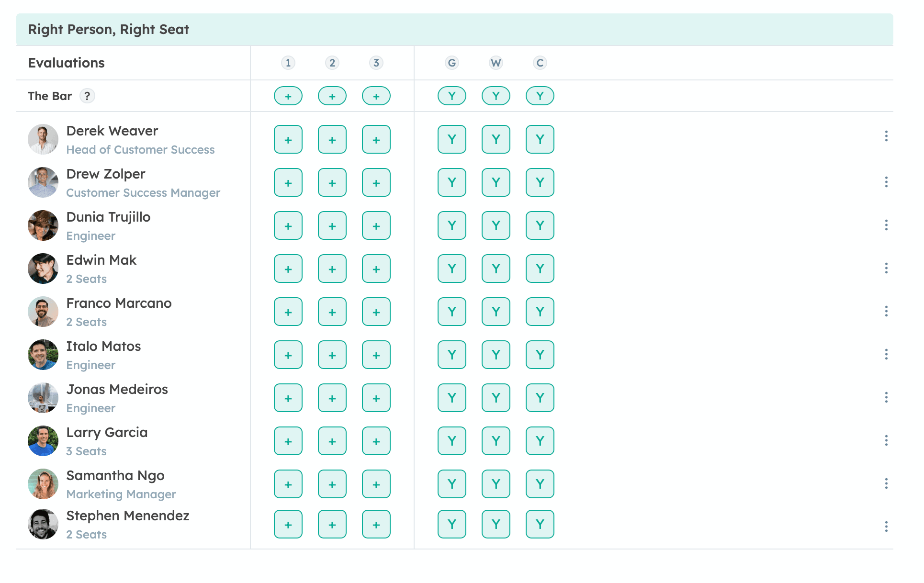Click Franco Marcano's profile photo

(43, 312)
